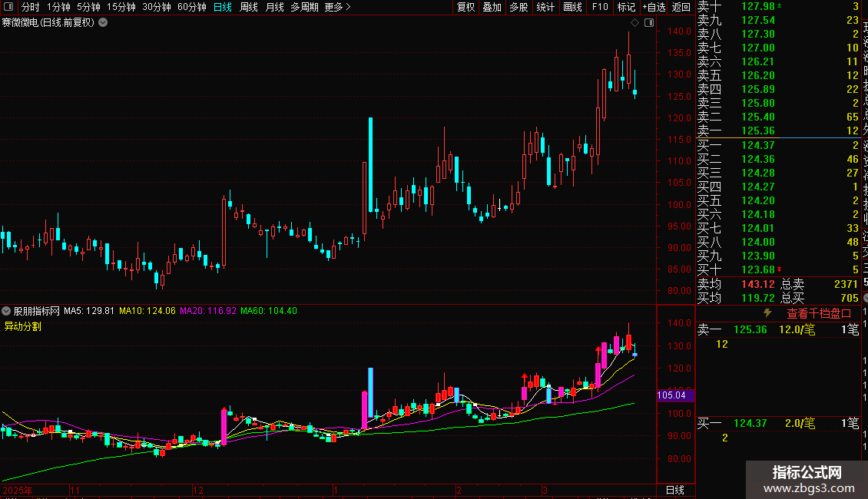Viewport: 868px width, 499px height.
Task: Click the 买一 2.0/笔 detail row
Action: point(778,423)
